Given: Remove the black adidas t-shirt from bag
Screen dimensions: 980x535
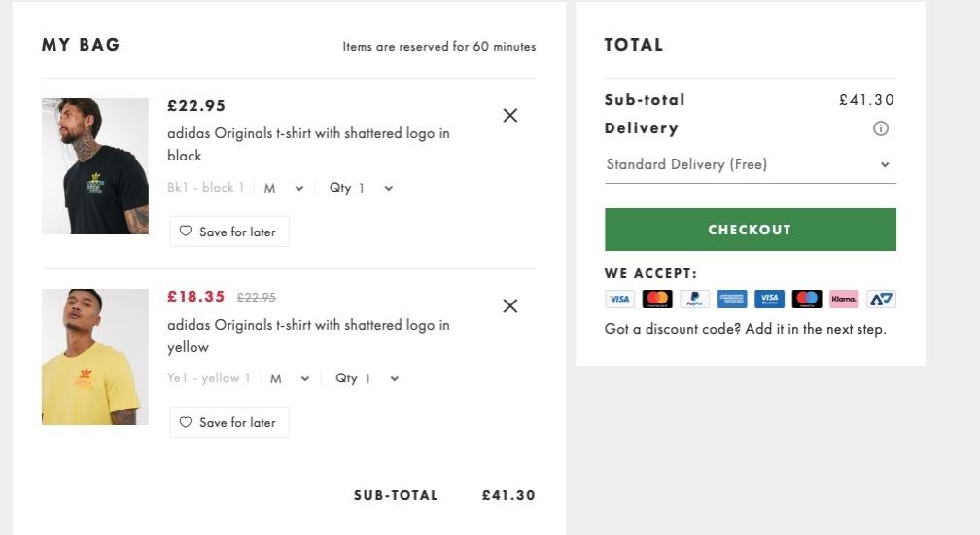Looking at the screenshot, I should click(x=510, y=115).
